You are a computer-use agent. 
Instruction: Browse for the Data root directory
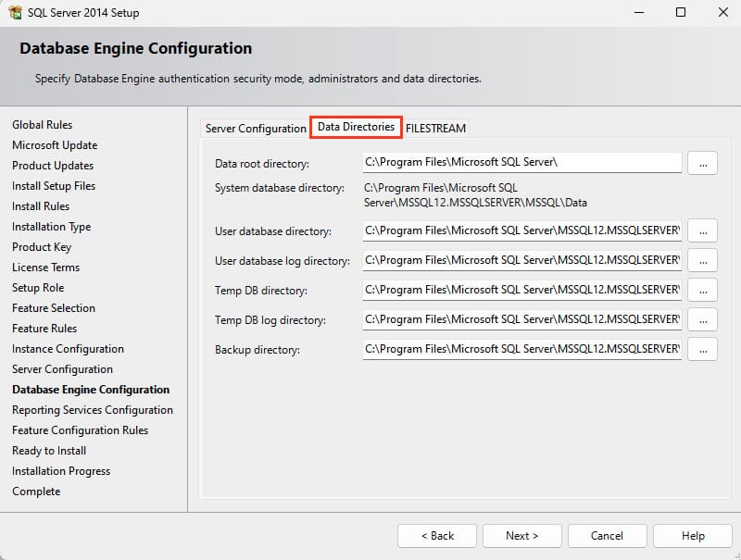coord(703,163)
